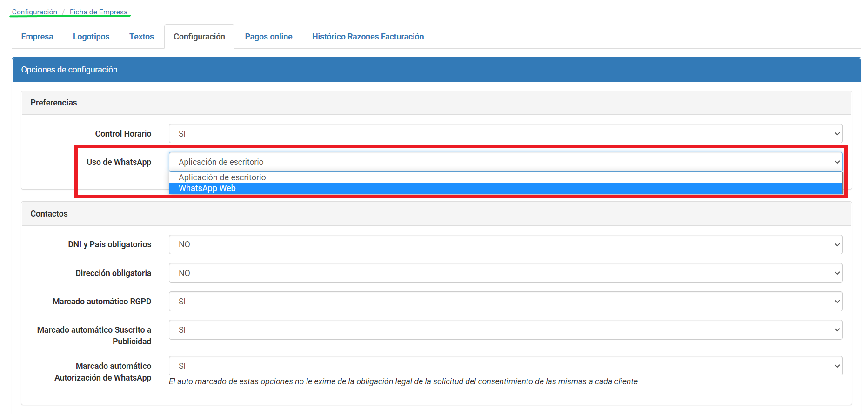Click the Ficha de Empresa breadcrumb

(99, 12)
